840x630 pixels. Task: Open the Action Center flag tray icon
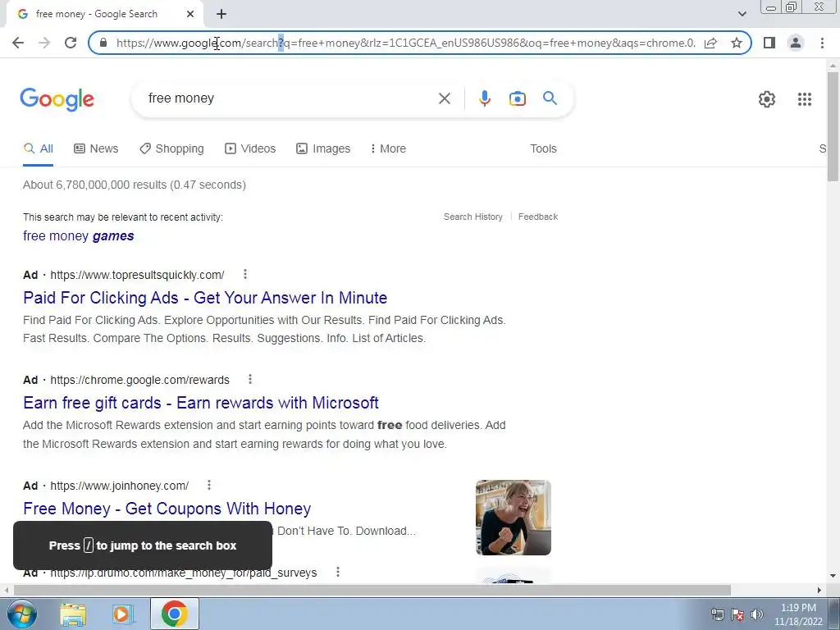[x=737, y=614]
